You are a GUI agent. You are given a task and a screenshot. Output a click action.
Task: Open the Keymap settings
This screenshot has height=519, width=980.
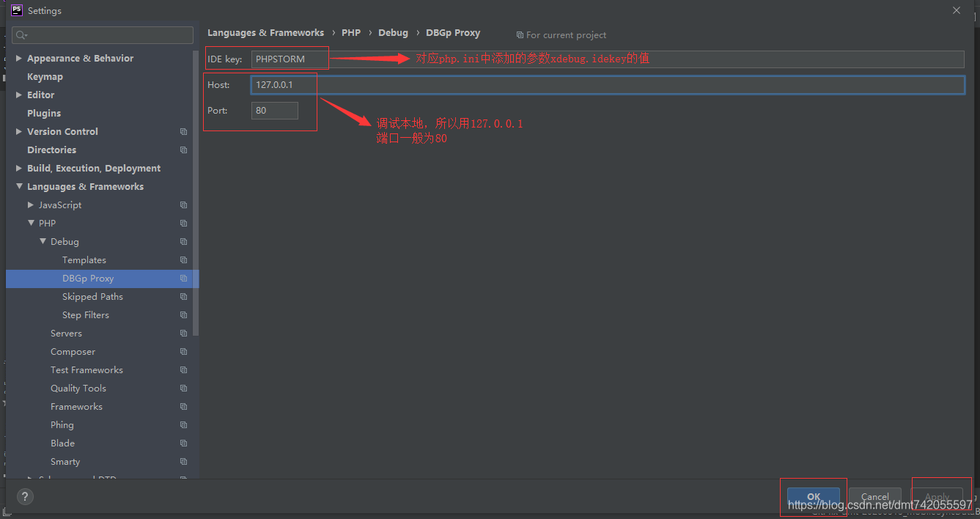point(45,76)
